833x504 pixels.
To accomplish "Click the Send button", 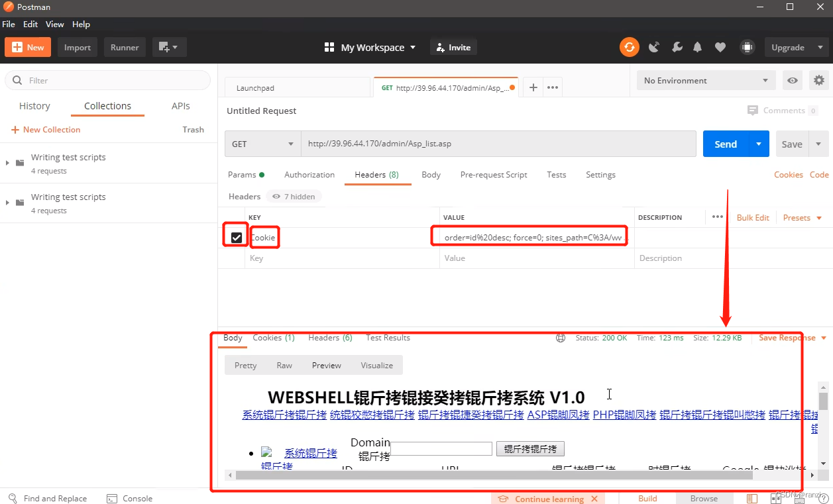I will coord(726,144).
